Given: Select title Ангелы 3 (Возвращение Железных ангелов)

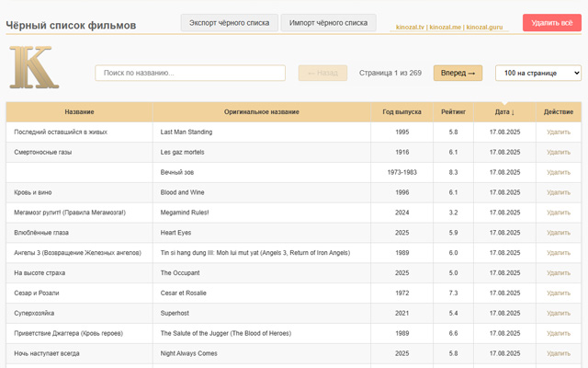Looking at the screenshot, I should 77,253.
